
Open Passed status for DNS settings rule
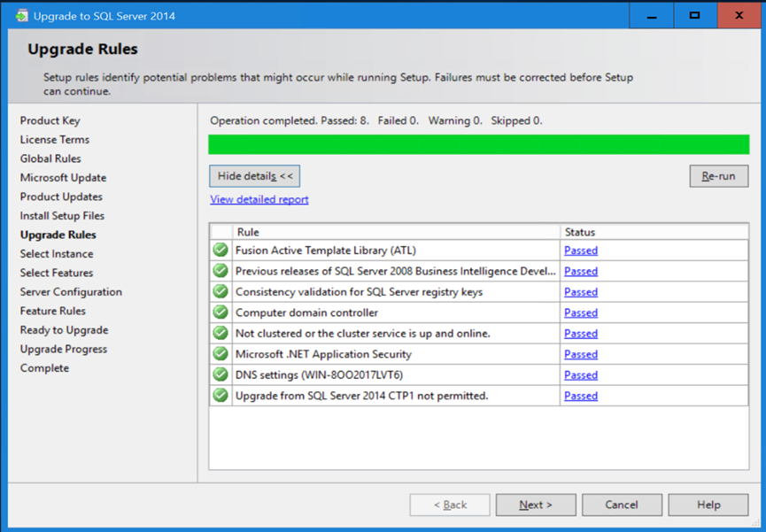[581, 374]
